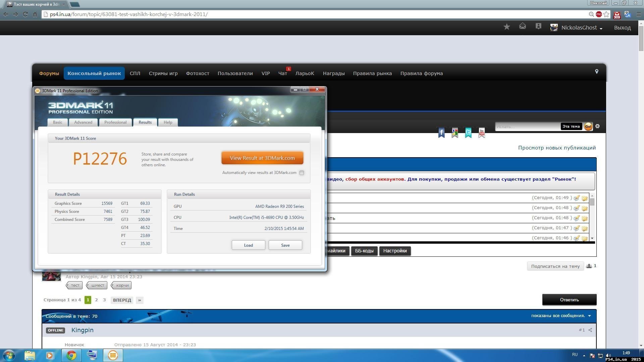This screenshot has height=362, width=644.
Task: Click the share icon beside post #1
Action: point(590,330)
